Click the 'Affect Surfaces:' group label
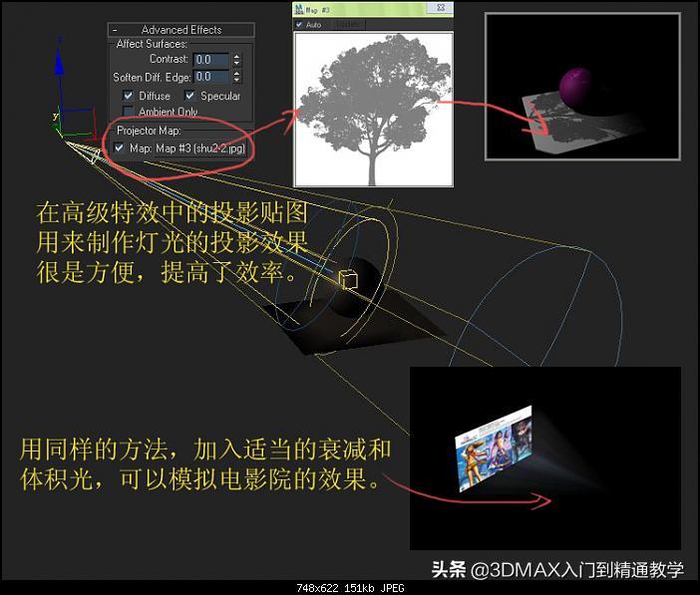 [x=152, y=44]
